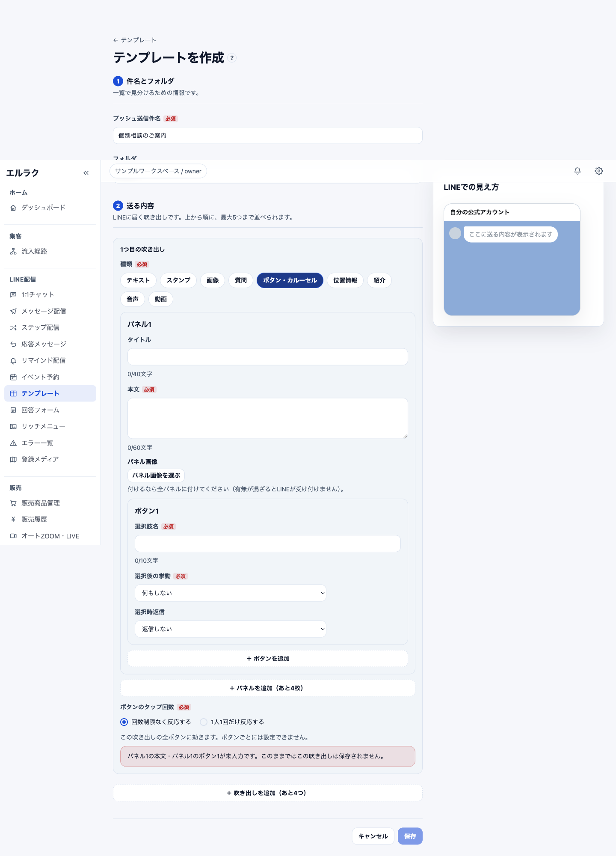Open the workspace selector サンプルワークスペース / owner
Screen dimensions: 616x856
click(x=158, y=171)
